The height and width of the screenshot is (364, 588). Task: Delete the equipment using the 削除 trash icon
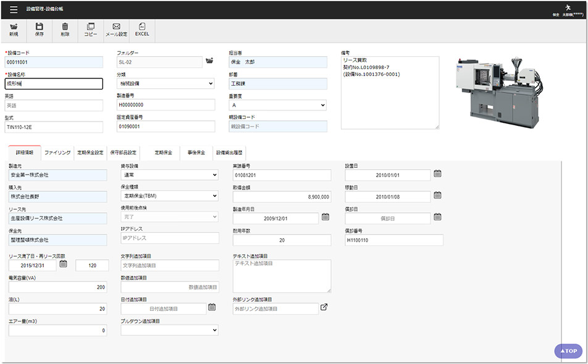(65, 30)
